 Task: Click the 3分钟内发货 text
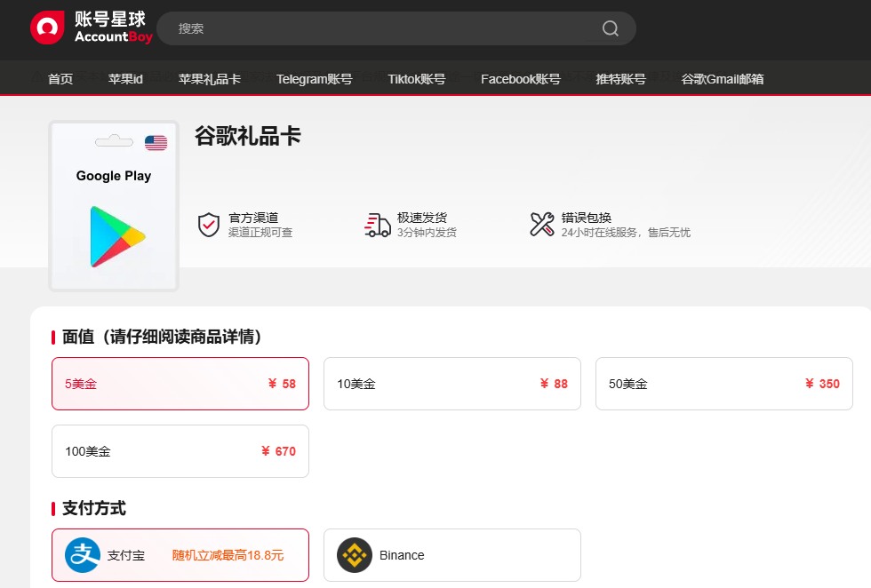[427, 232]
